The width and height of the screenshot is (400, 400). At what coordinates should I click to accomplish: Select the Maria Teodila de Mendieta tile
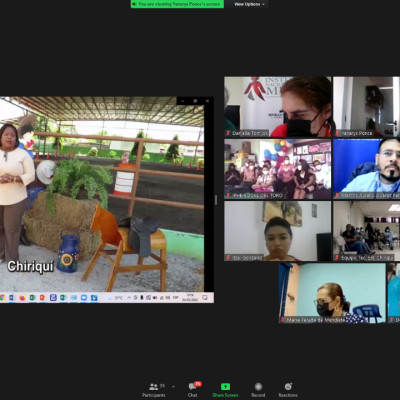(x=332, y=293)
